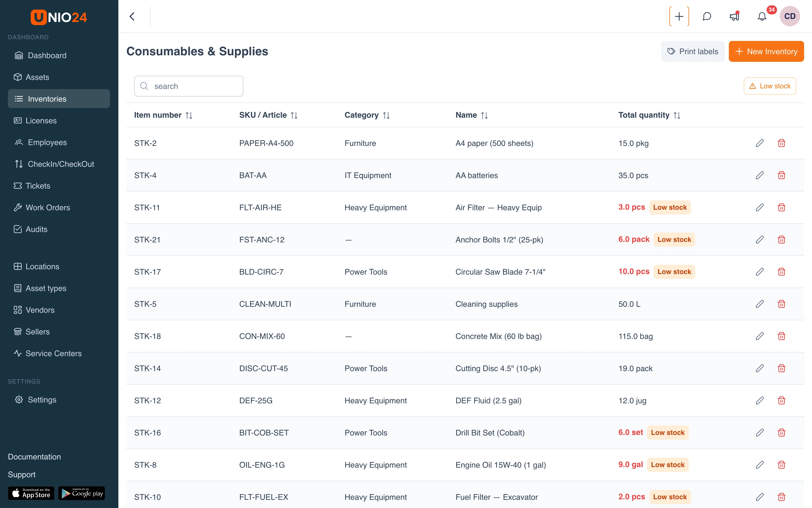Open Locations in sidebar
This screenshot has width=812, height=508.
(x=59, y=266)
